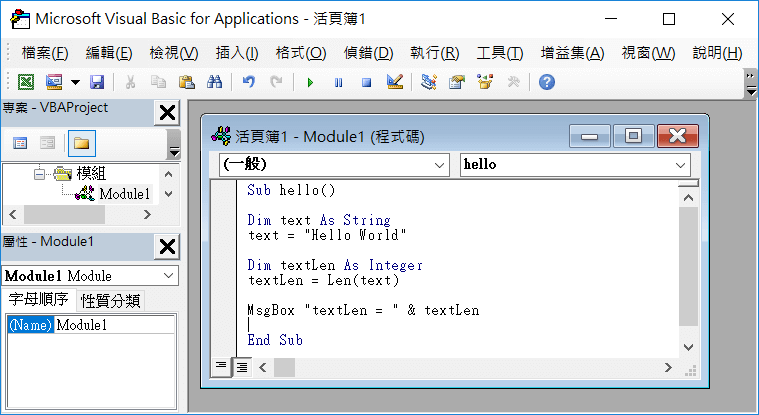This screenshot has height=415, width=759.
Task: Save the workbook with floppy disk icon
Action: tap(97, 82)
